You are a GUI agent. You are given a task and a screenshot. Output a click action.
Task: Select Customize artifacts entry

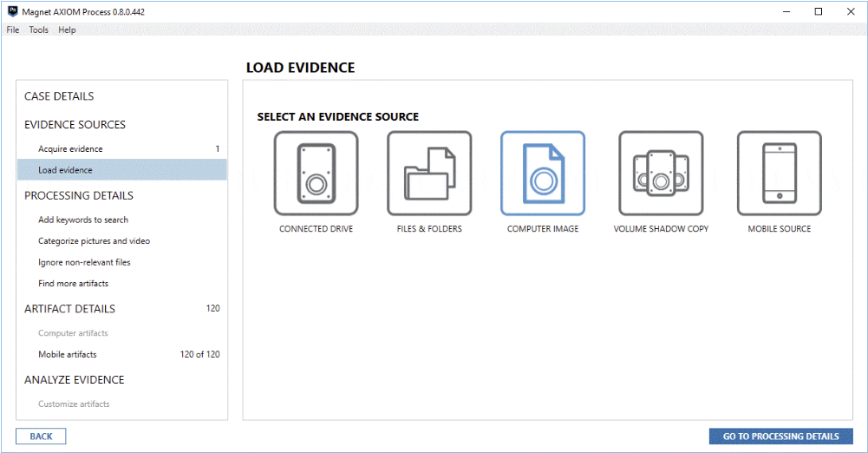click(74, 404)
